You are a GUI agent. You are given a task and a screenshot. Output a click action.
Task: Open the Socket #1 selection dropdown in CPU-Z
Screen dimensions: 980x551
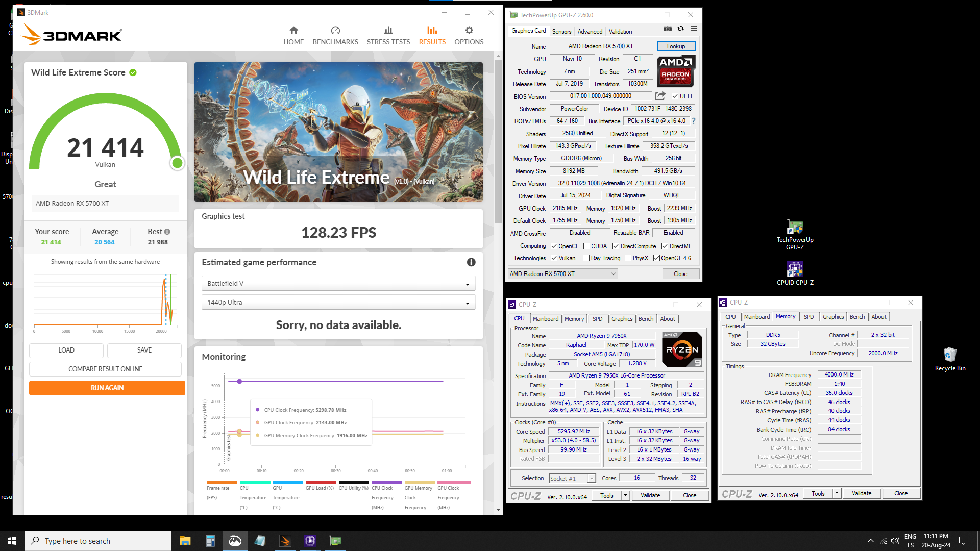click(x=572, y=479)
